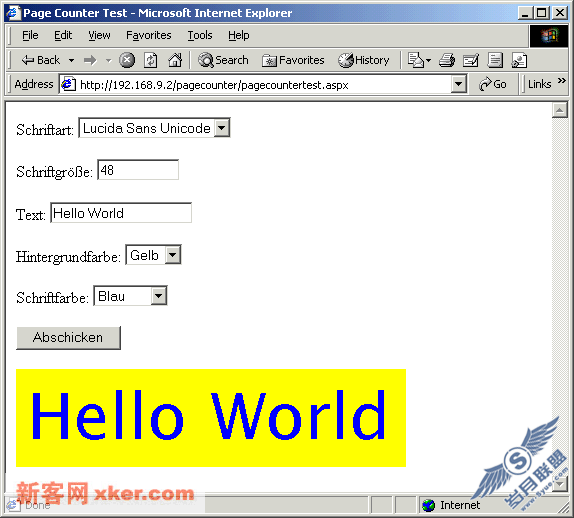574x518 pixels.
Task: Close the Internet Explorer window
Action: point(560,13)
